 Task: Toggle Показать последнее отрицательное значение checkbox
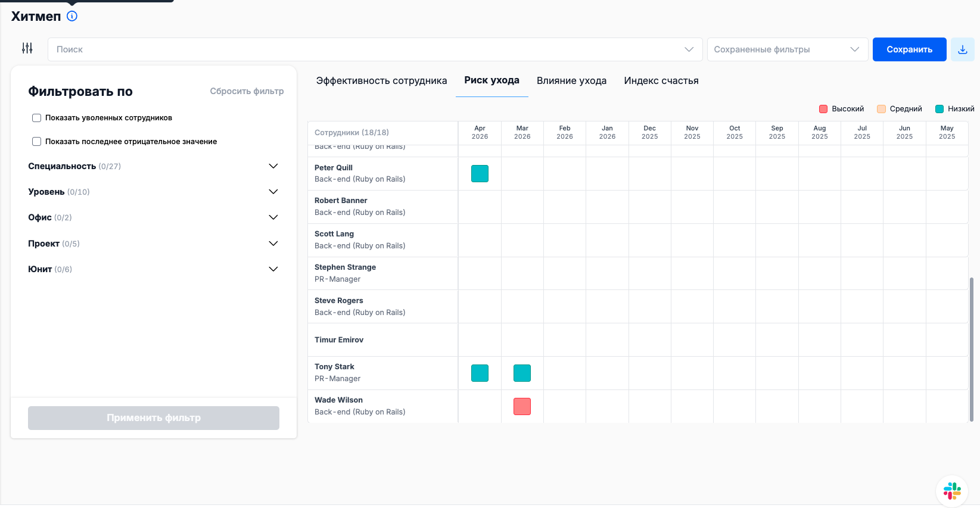(x=37, y=142)
